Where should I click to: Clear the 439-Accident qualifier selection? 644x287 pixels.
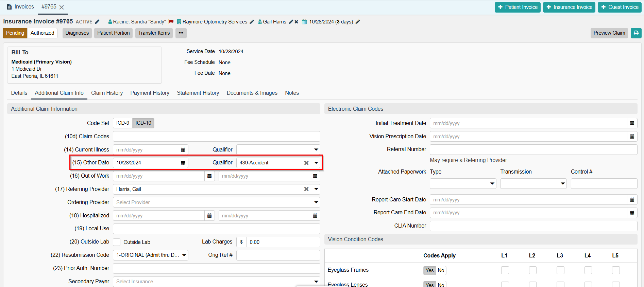(x=306, y=163)
